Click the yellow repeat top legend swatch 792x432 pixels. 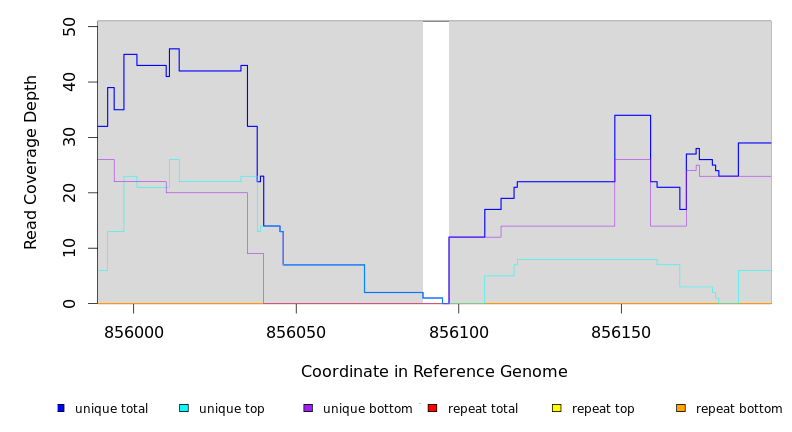tap(556, 408)
